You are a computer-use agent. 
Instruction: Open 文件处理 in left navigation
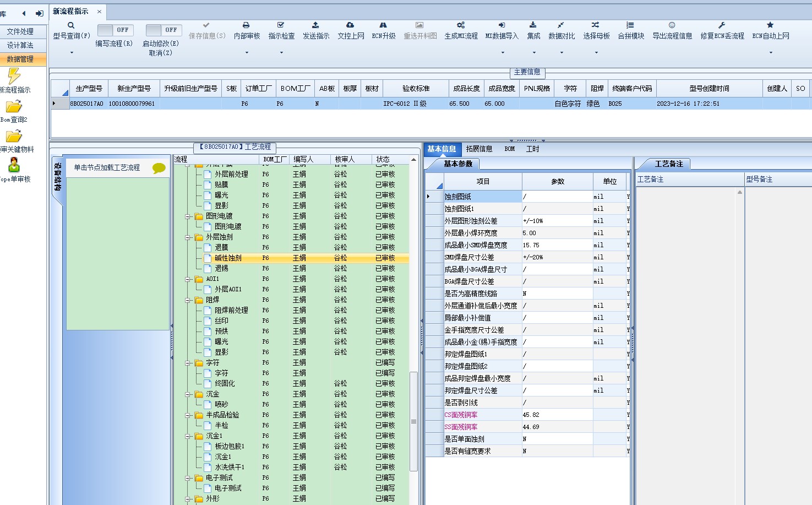coord(20,31)
